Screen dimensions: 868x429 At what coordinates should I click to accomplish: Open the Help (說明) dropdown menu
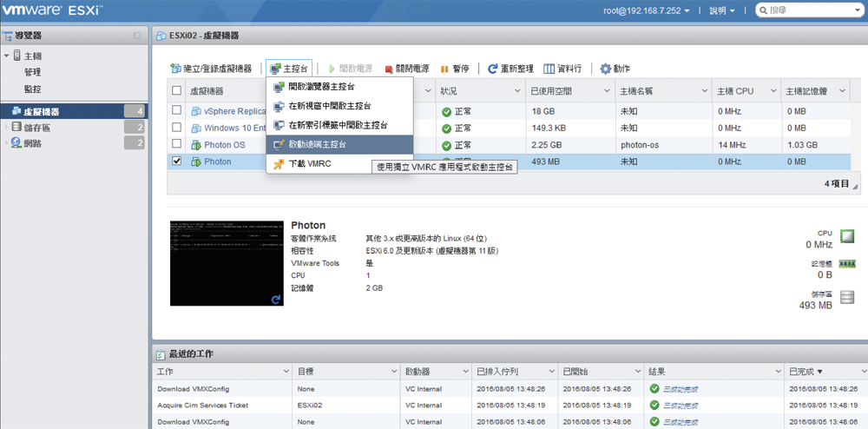[722, 10]
